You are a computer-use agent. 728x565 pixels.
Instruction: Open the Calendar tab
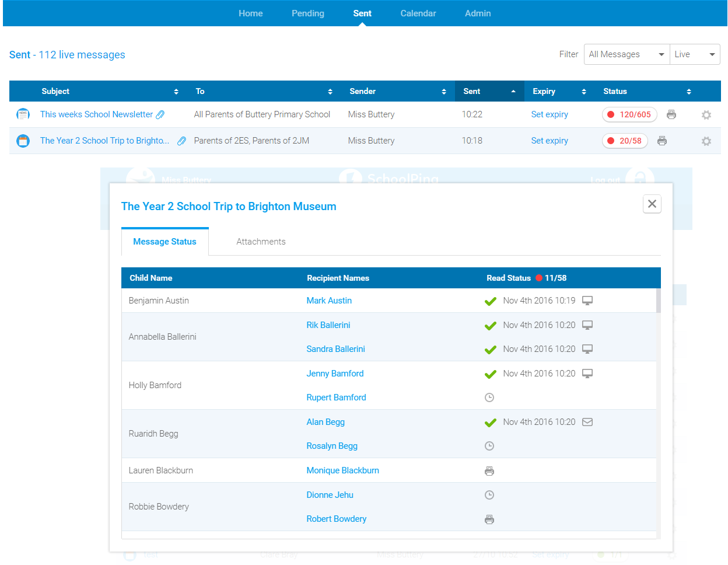[418, 13]
